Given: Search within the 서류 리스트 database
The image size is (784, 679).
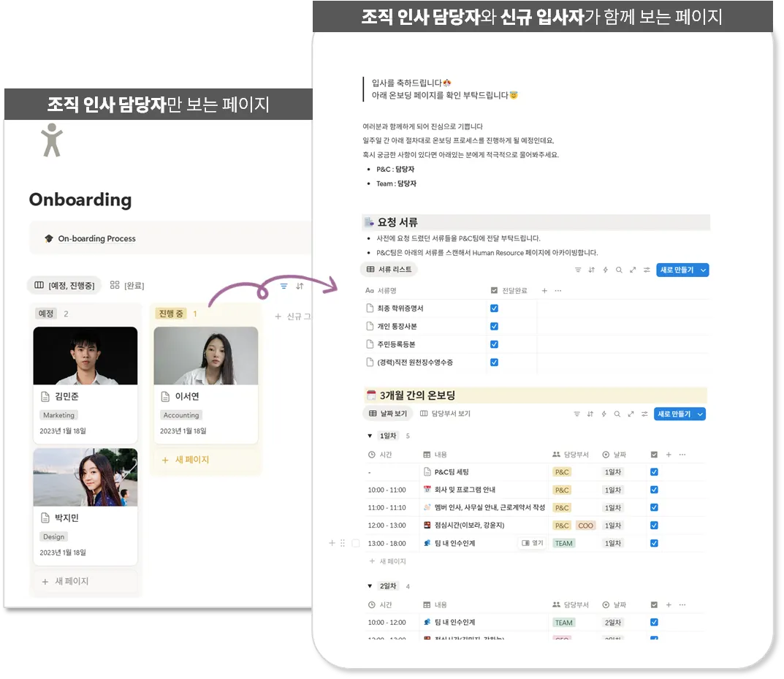Looking at the screenshot, I should [619, 270].
